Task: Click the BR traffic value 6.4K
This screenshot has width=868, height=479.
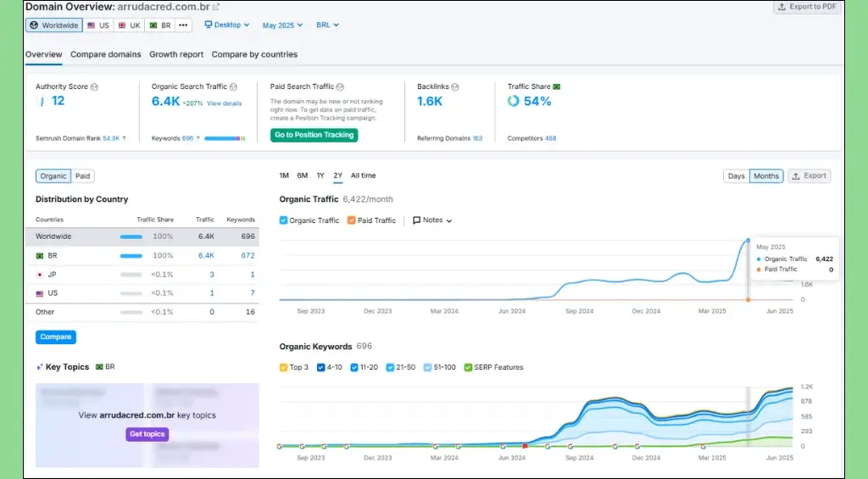Action: point(207,256)
